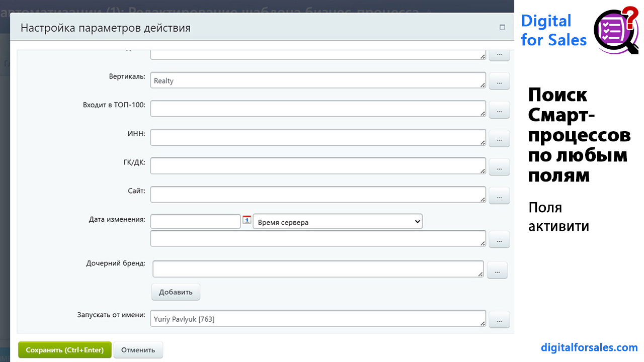Open user picker for Запускать от имени

(x=499, y=319)
